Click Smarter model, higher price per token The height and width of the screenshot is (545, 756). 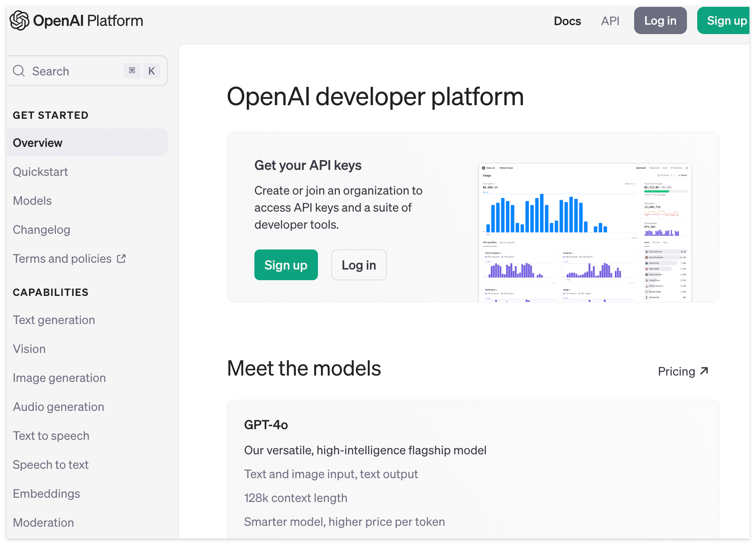[345, 522]
